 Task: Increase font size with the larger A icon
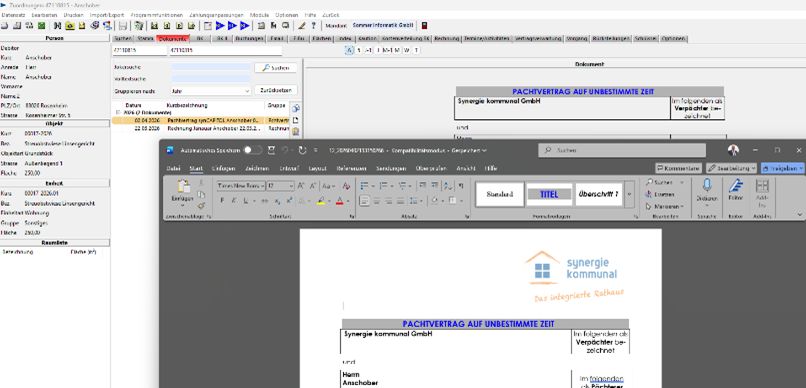pos(301,186)
